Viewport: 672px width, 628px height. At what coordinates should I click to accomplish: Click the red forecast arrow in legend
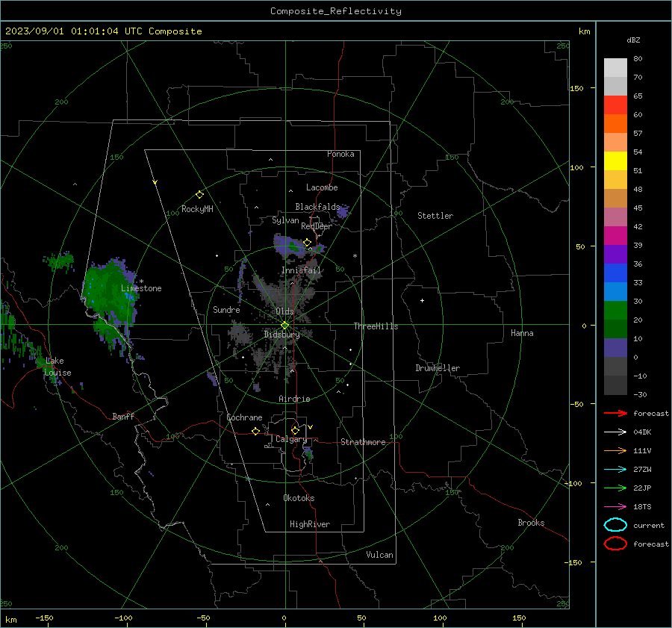615,413
